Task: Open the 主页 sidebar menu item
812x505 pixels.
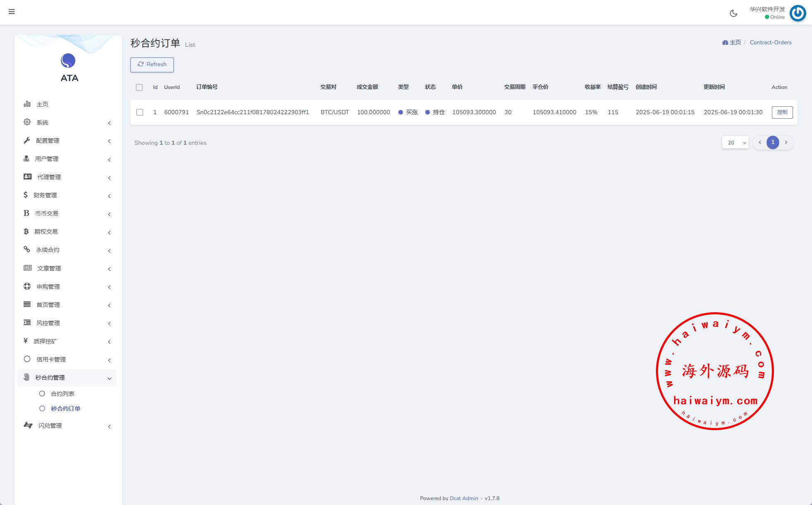Action: pos(42,104)
